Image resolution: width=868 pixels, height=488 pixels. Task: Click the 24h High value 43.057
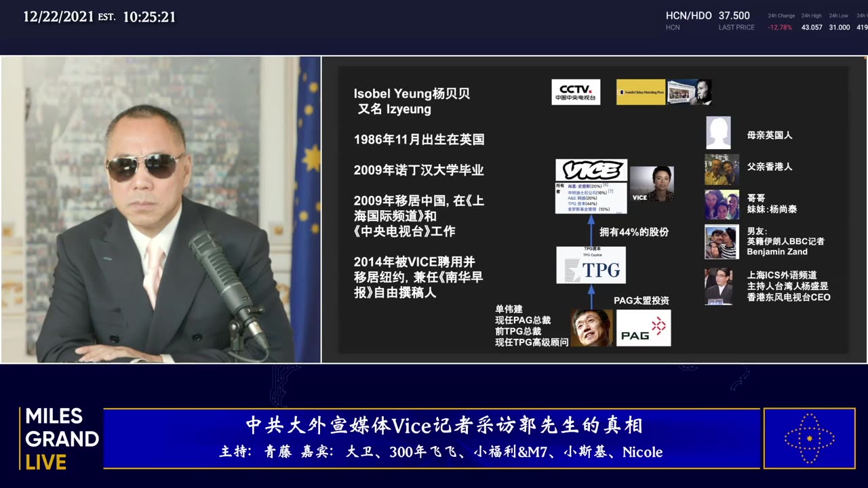[812, 28]
